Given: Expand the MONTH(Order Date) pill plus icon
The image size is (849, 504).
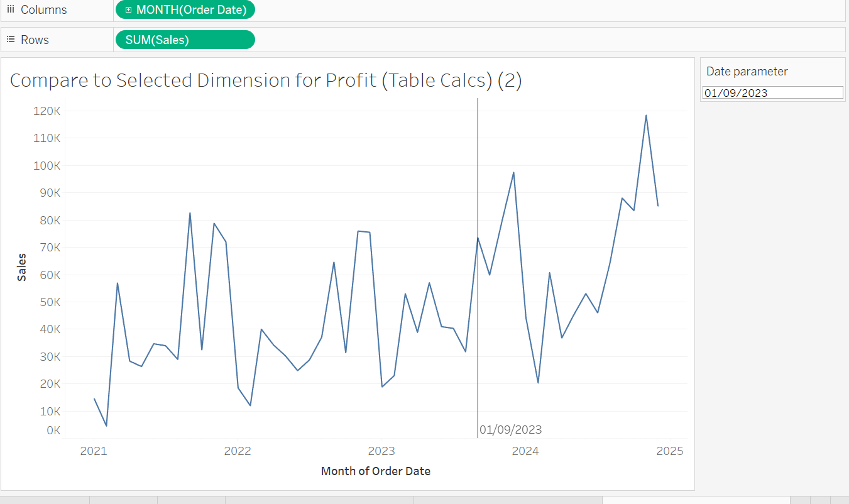Looking at the screenshot, I should click(128, 9).
